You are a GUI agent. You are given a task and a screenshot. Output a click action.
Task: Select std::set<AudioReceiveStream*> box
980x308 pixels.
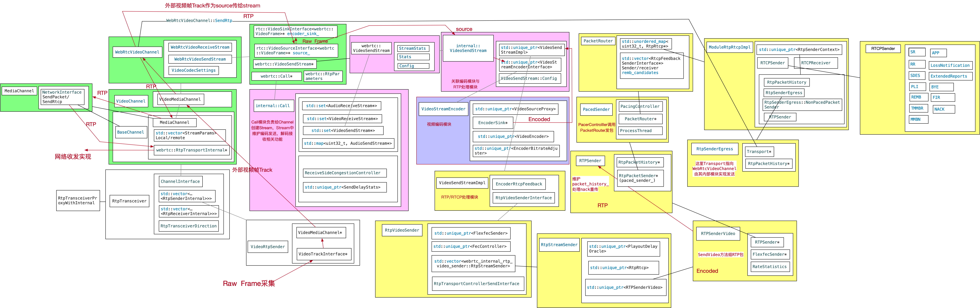342,106
